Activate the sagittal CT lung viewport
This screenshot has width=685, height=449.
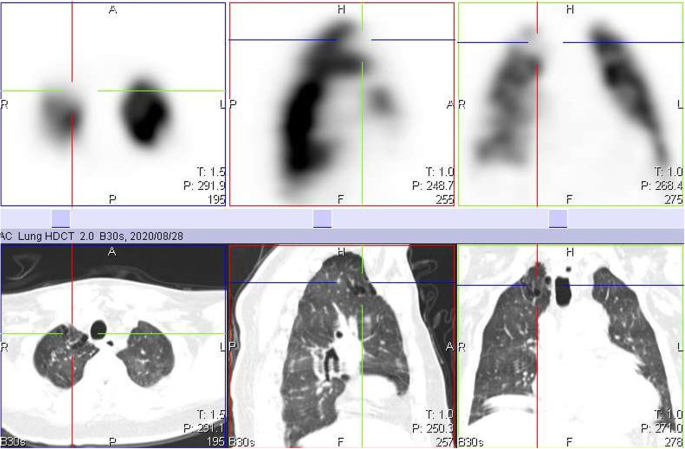coord(342,346)
